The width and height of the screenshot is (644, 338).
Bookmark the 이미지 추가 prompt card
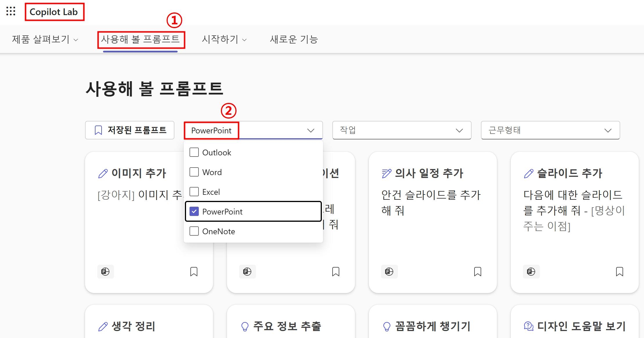click(x=194, y=272)
